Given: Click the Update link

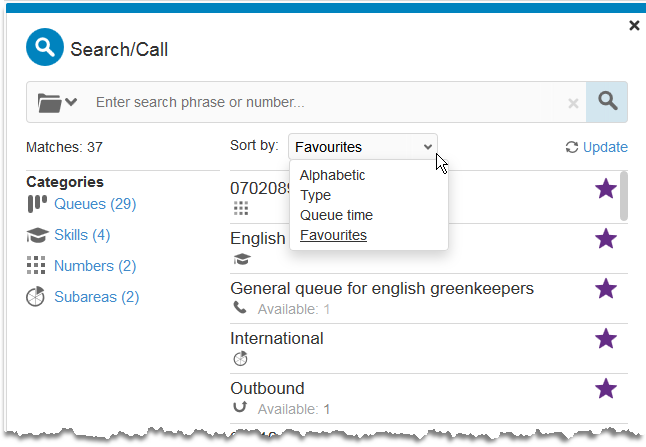Looking at the screenshot, I should click(605, 147).
